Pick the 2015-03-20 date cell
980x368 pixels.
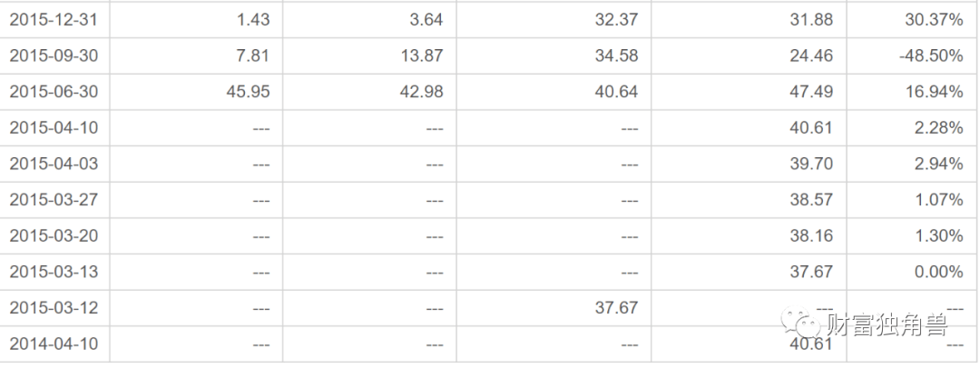[54, 236]
